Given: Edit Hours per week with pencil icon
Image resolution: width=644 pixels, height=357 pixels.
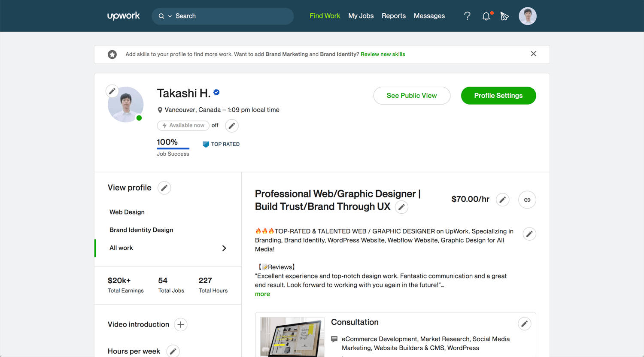Looking at the screenshot, I should pos(173,351).
